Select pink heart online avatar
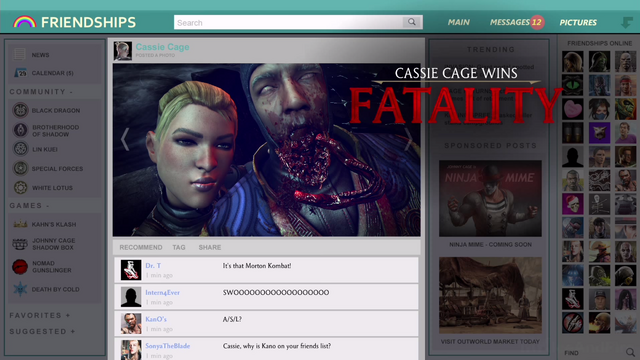Screen dimensions: 640x360 click(x=573, y=109)
